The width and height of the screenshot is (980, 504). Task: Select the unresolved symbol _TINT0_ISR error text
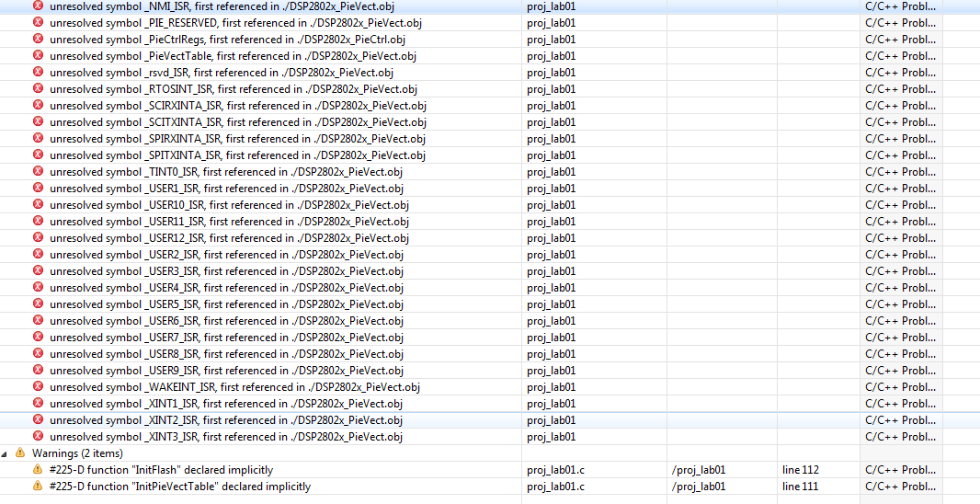click(226, 172)
